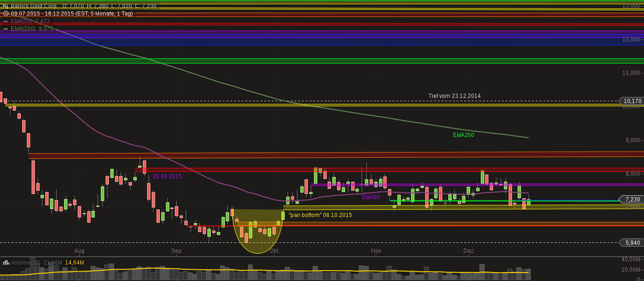Click the candlestick chart icon before Barrick Gold Corp.
644x281 pixels.
[6, 6]
